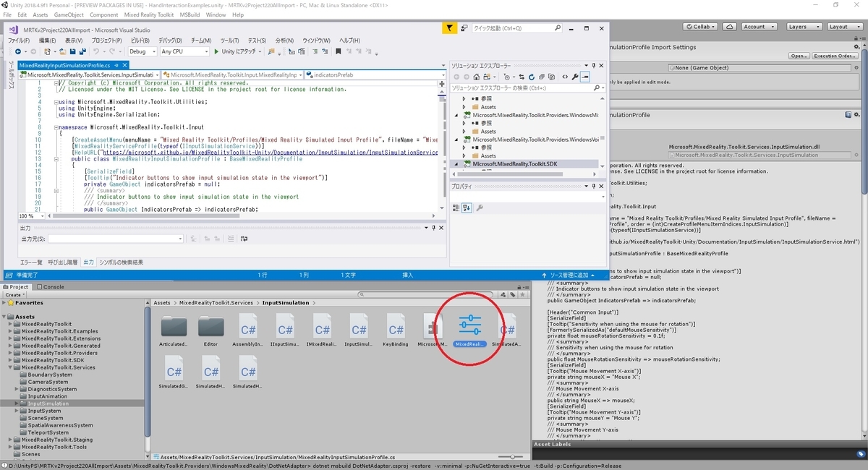Screen dimensions: 868x470
Task: Pin the Solution Explorer panel
Action: (x=593, y=65)
